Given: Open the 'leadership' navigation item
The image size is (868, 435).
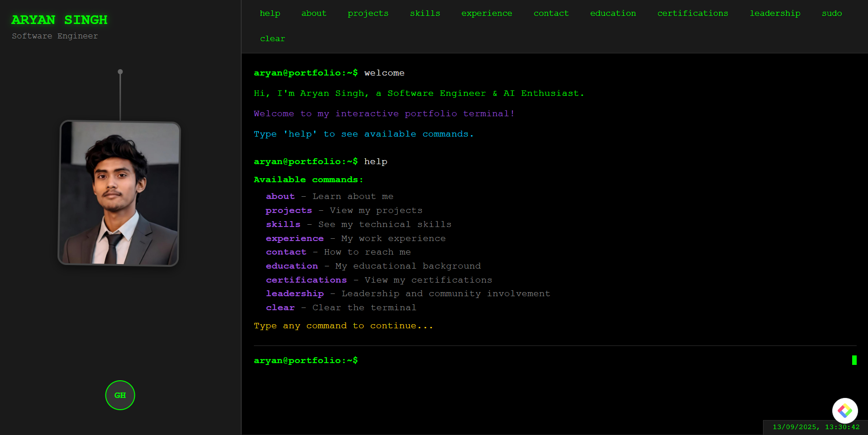Looking at the screenshot, I should (775, 13).
